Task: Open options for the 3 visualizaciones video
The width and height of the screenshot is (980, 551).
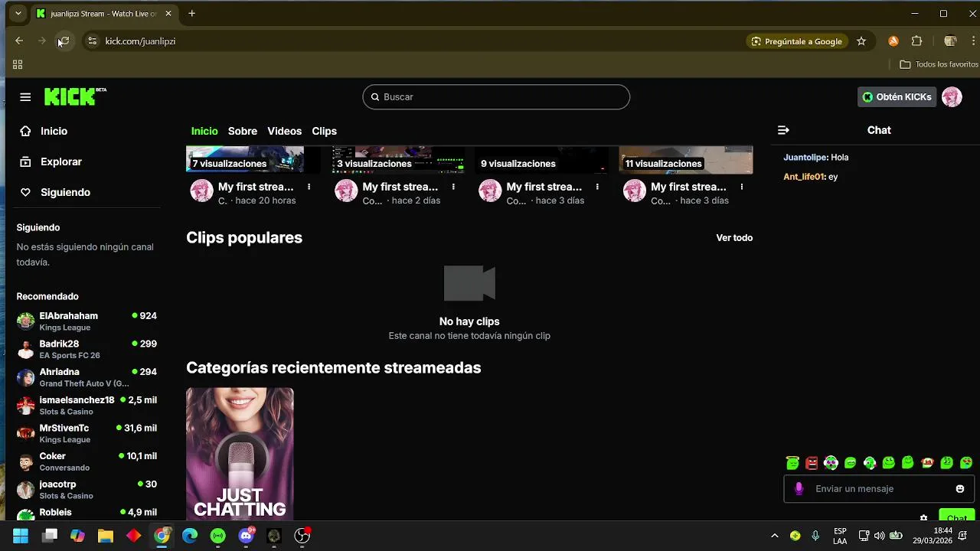Action: coord(453,187)
